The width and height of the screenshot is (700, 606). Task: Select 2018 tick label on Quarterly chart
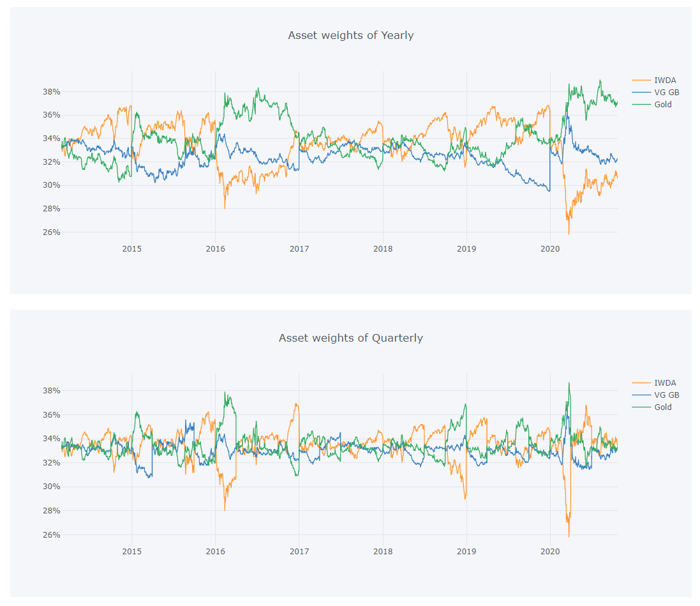point(383,551)
